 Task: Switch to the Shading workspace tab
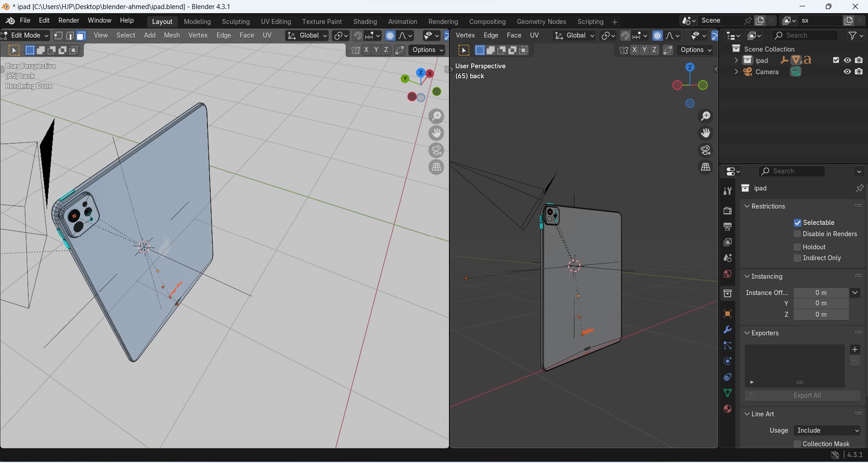(x=365, y=22)
